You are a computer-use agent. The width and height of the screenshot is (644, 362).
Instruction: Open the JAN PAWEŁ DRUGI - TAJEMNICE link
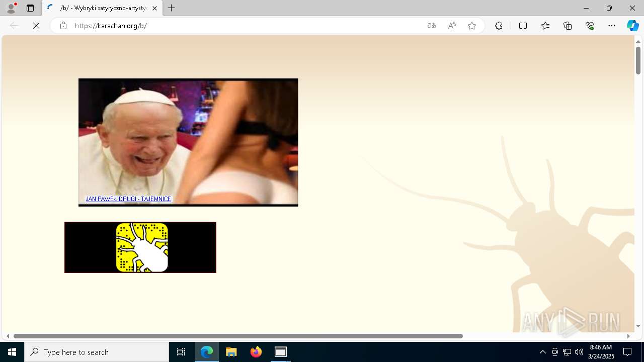pyautogui.click(x=128, y=199)
